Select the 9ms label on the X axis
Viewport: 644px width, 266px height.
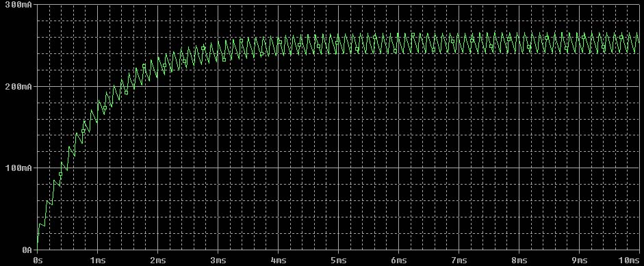[x=579, y=261]
